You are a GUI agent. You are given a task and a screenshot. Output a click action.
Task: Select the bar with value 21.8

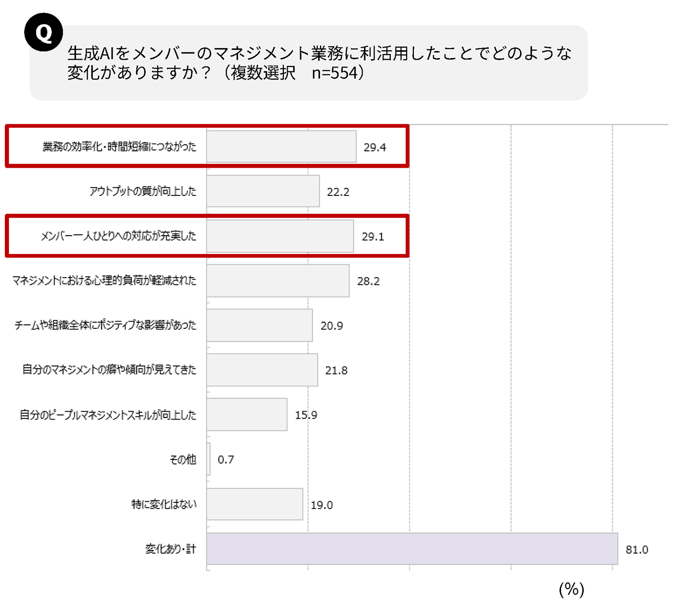(262, 370)
